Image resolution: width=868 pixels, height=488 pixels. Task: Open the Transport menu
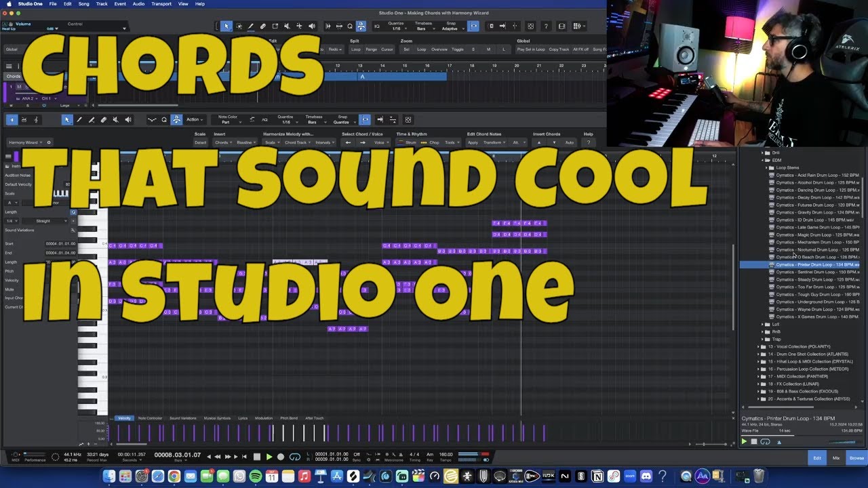click(x=161, y=4)
